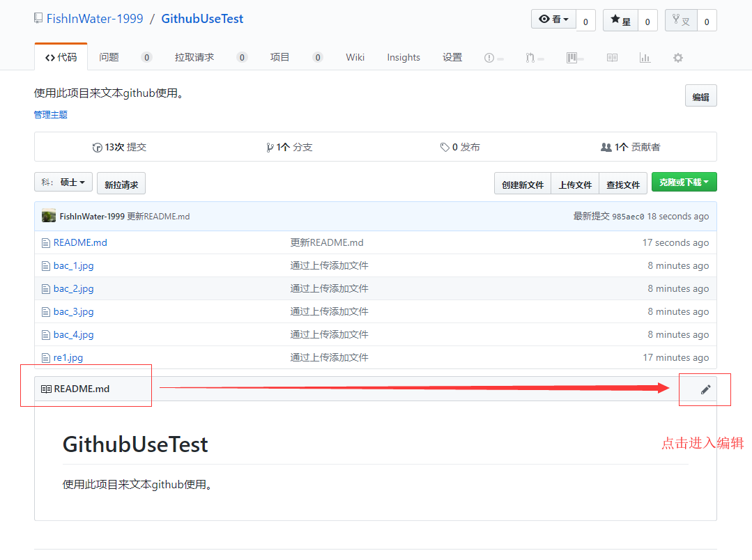Open the bac_3.jpg file link

[72, 311]
